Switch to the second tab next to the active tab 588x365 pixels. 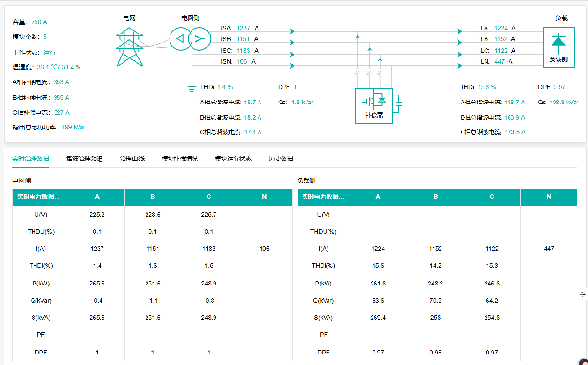pos(84,159)
